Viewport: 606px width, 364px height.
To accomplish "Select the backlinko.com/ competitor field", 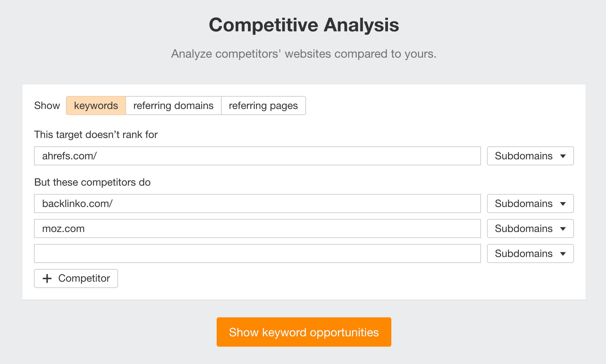I will point(257,203).
